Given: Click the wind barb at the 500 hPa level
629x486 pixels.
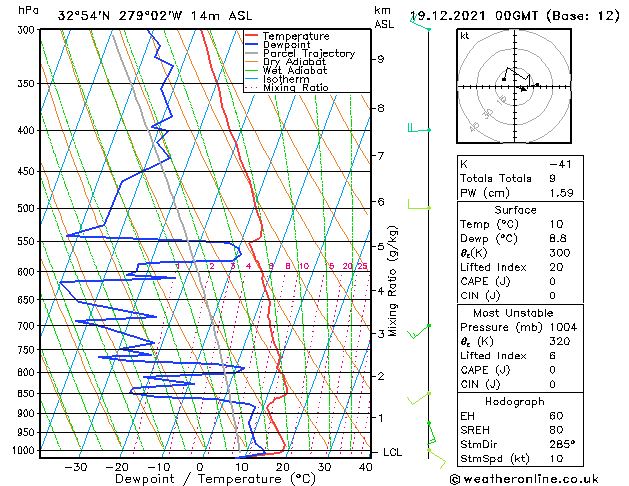Looking at the screenshot, I should [419, 204].
